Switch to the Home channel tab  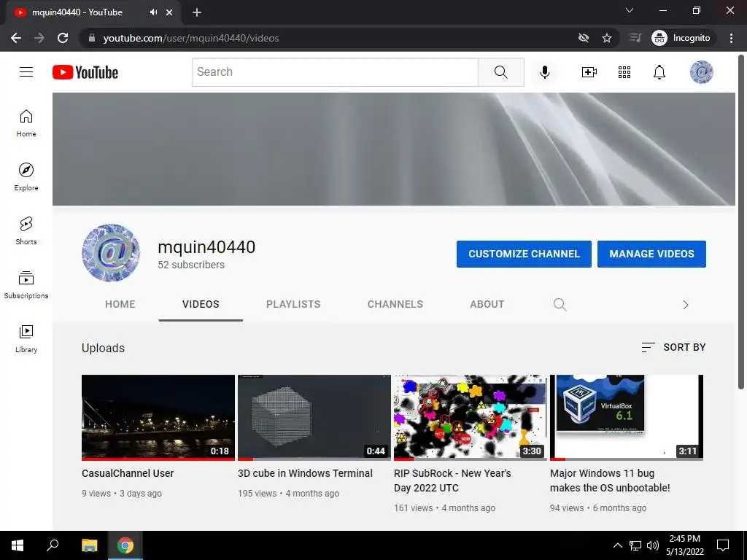pyautogui.click(x=120, y=304)
